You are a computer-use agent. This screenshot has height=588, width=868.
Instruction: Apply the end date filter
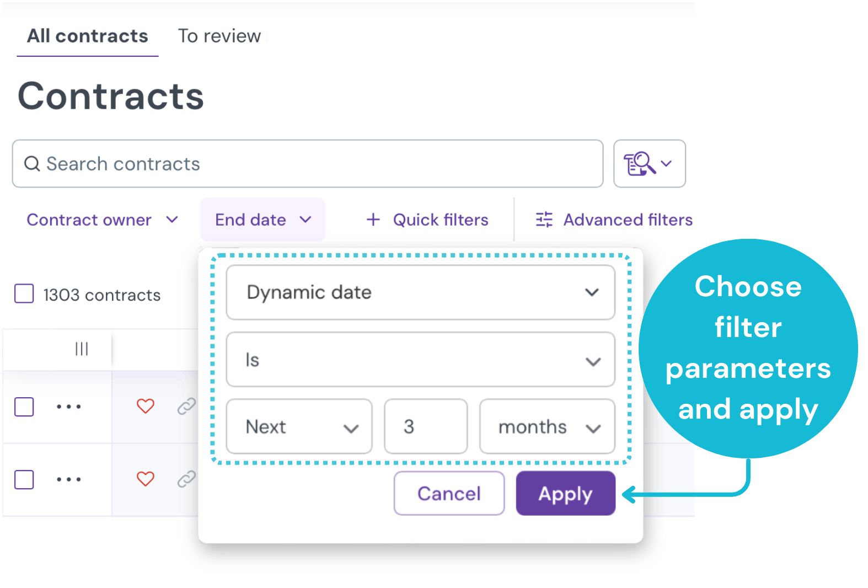(x=565, y=493)
